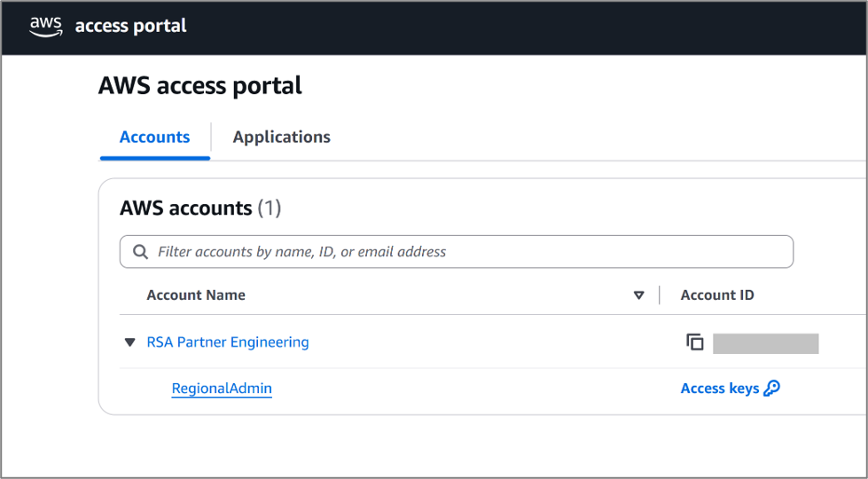Switch to the Applications tab
This screenshot has width=868, height=479.
281,137
